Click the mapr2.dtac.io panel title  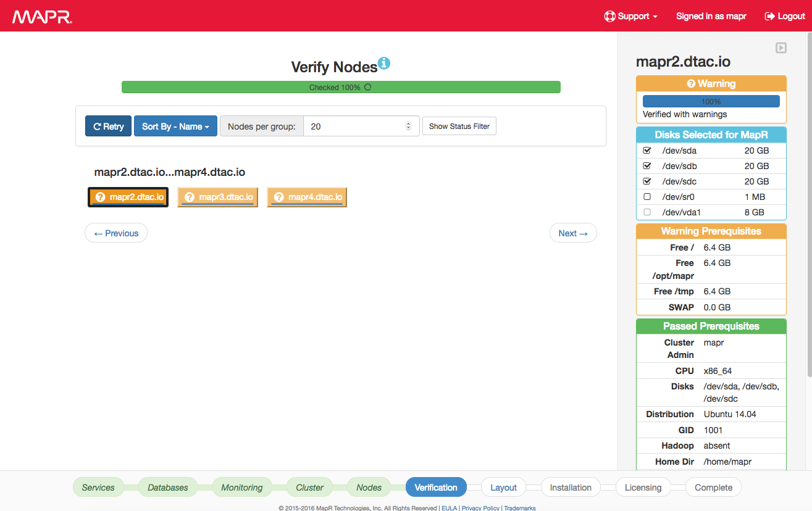(683, 62)
